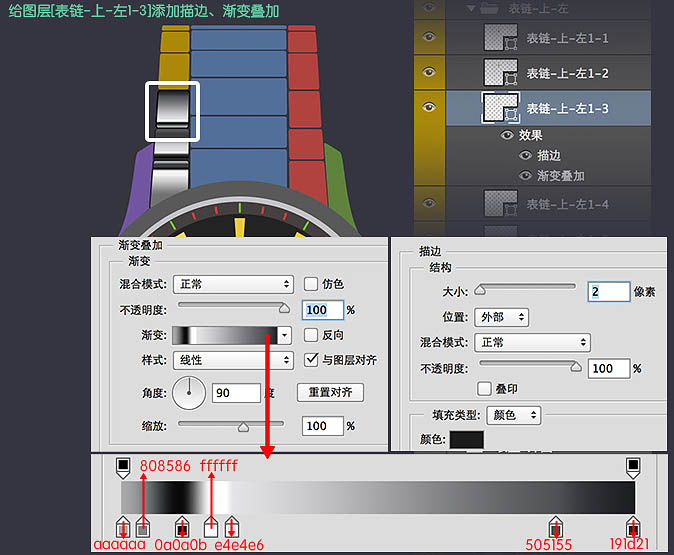Click the 缩放 slider handle
674x555 pixels.
243,427
